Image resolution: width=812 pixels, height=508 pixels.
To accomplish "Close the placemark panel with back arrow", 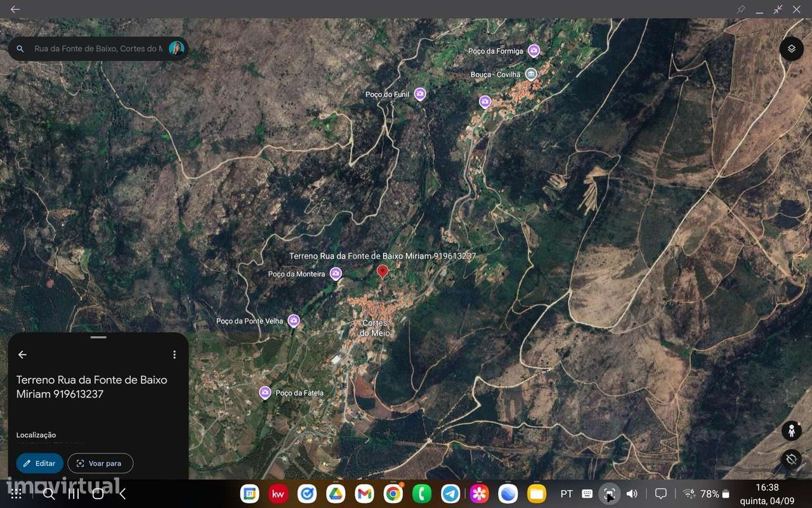I will click(23, 355).
